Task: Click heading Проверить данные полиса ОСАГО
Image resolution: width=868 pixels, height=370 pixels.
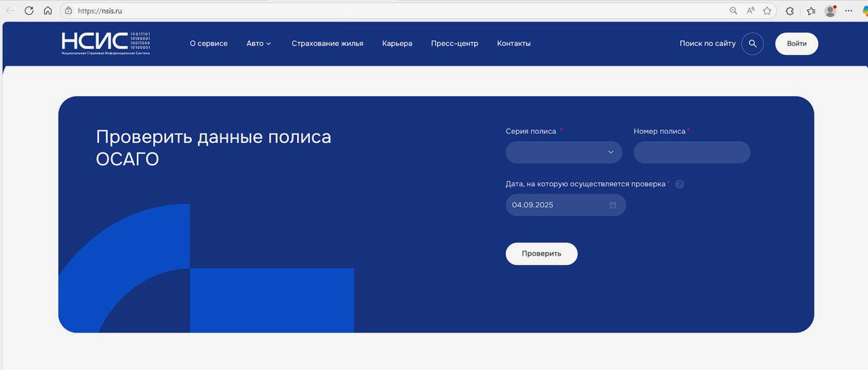Action: point(214,148)
